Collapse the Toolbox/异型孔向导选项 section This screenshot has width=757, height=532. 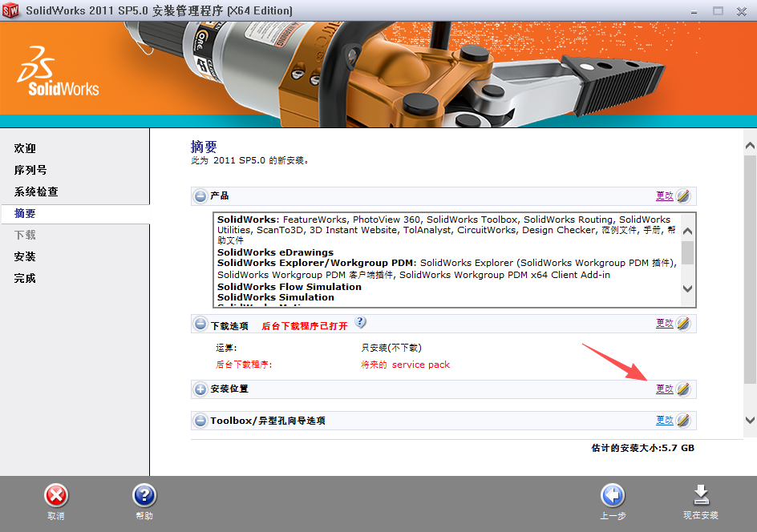[200, 421]
